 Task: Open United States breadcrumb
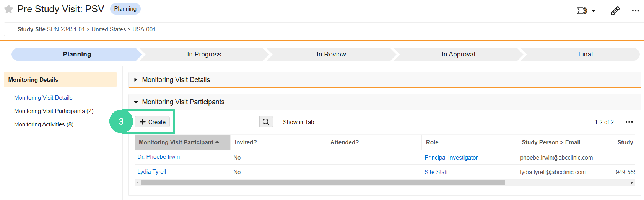109,29
